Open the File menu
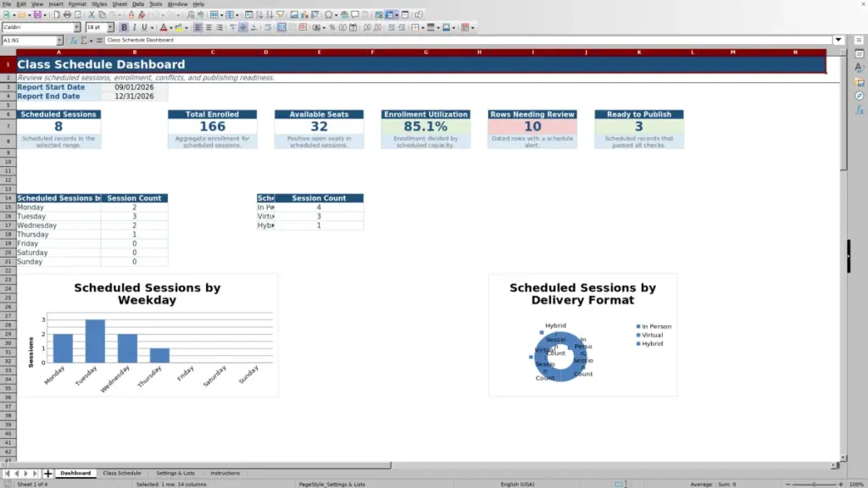 point(7,4)
